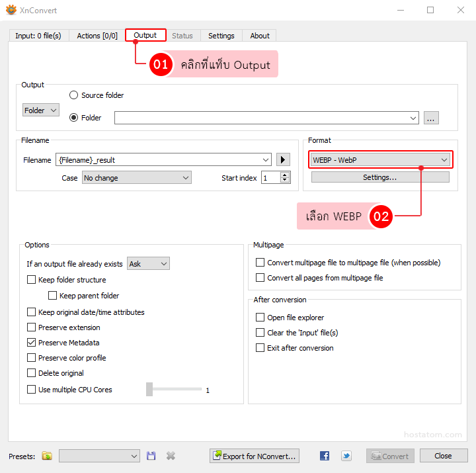Click the filename pattern arrow button
Viewport: 476px width, 473px height.
[x=283, y=159]
